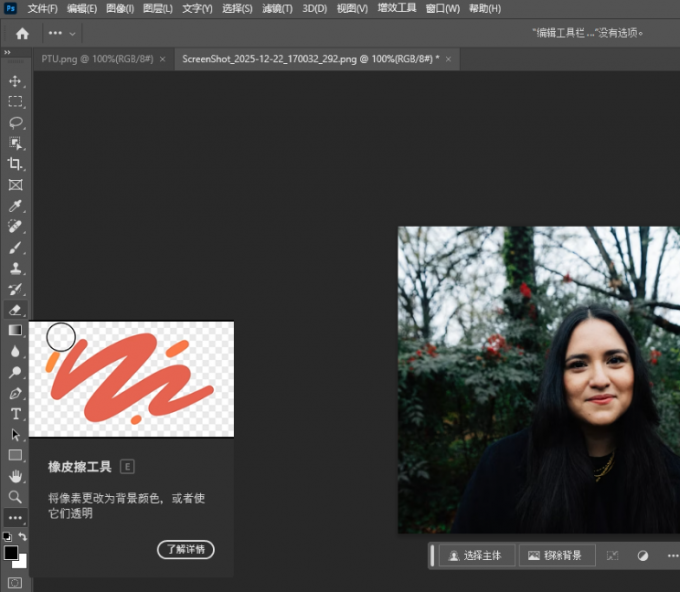Grab the contextual task bar handle
The width and height of the screenshot is (680, 592).
(432, 556)
